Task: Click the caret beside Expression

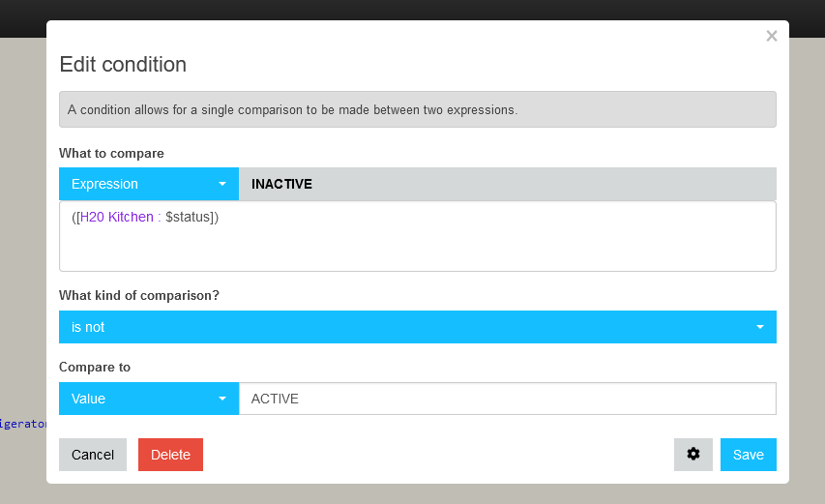Action: (x=222, y=184)
